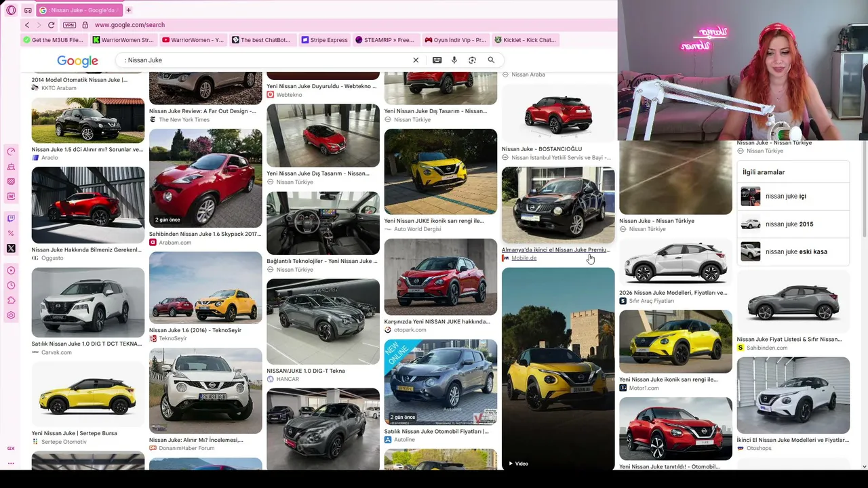Open the yellow Juke video thumbnail
The height and width of the screenshot is (488, 868).
558,369
